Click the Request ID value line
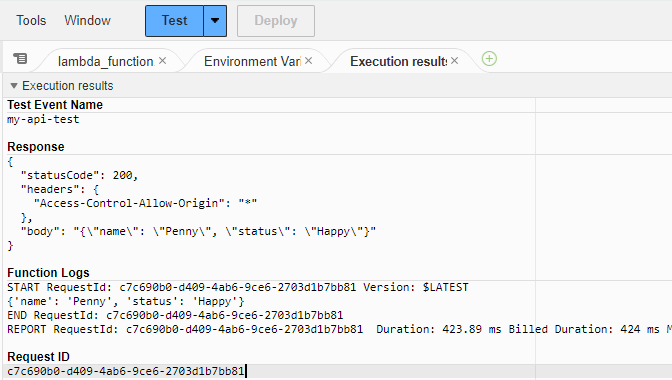Screen dimensions: 672x380 (126, 371)
